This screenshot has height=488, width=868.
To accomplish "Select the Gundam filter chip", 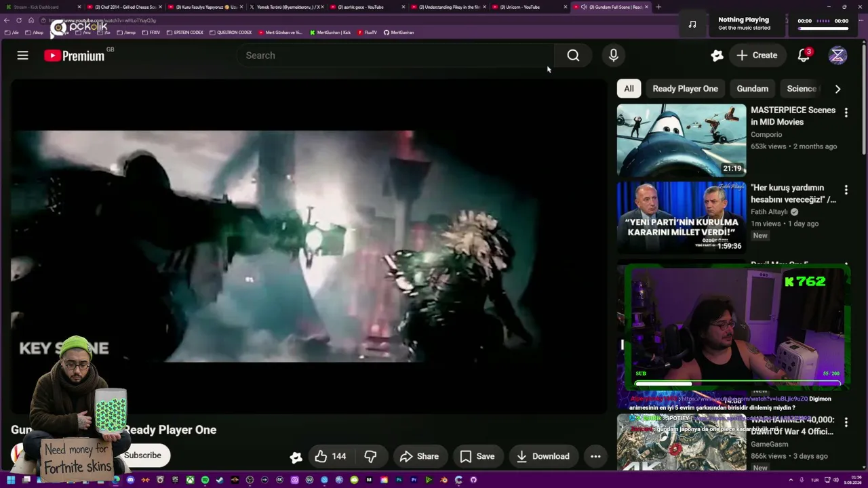I will [753, 89].
